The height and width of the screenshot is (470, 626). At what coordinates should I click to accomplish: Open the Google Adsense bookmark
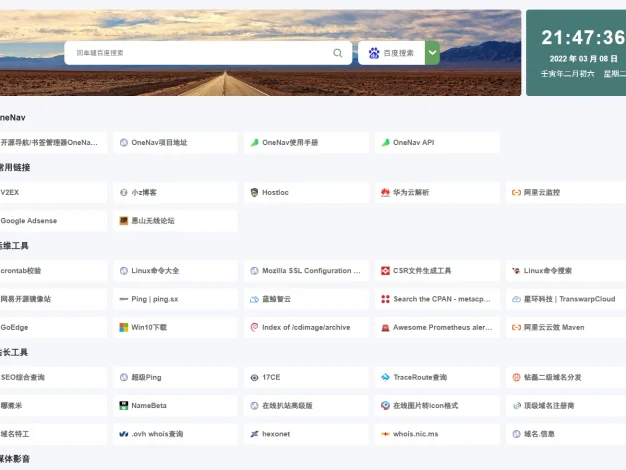(x=29, y=220)
